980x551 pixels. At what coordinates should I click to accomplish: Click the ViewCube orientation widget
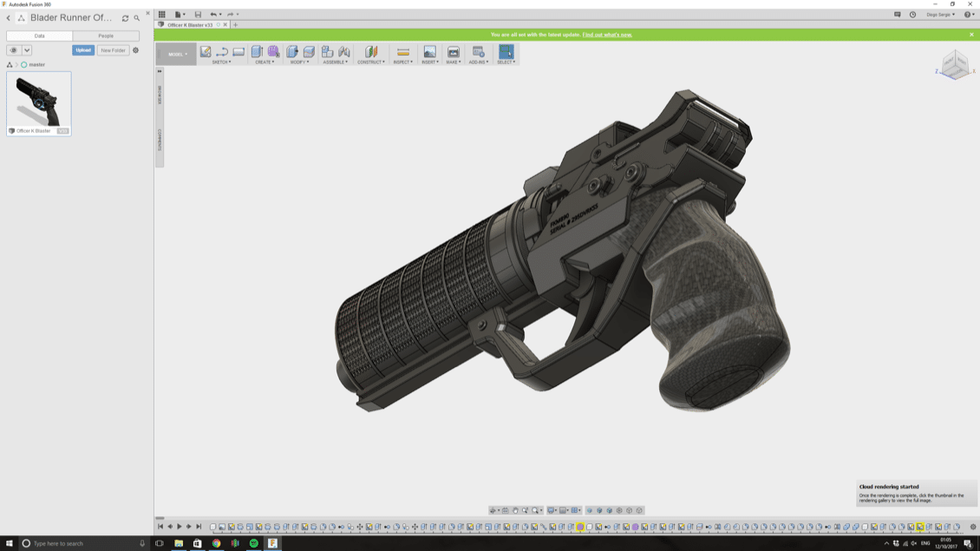pyautogui.click(x=954, y=64)
